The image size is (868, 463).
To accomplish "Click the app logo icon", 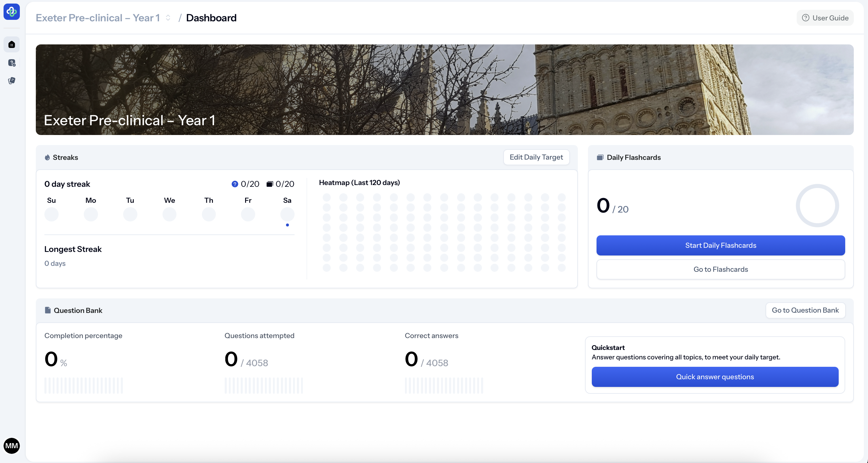I will click(12, 12).
